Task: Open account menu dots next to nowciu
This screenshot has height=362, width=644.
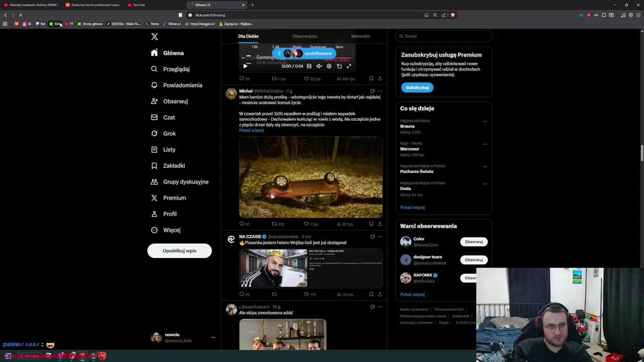Action: coord(213,337)
